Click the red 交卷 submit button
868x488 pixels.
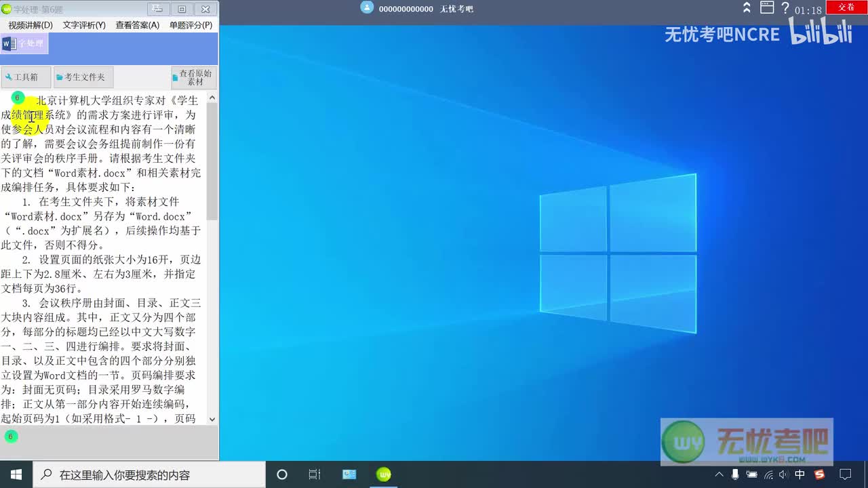click(846, 7)
